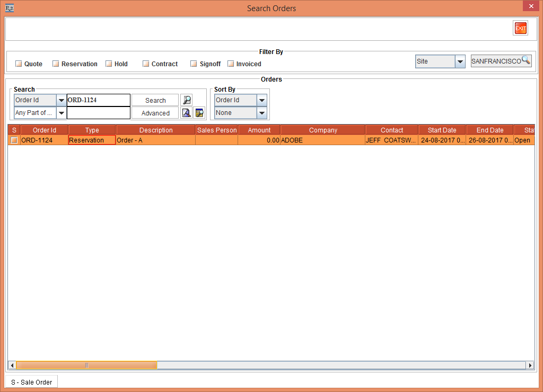
Task: Toggle the Reservation filter checkbox
Action: click(x=56, y=64)
